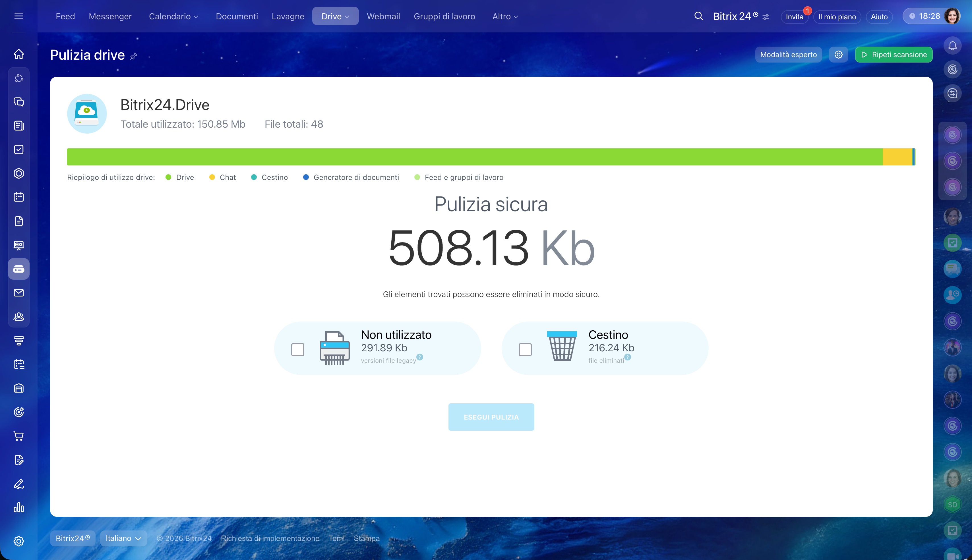Click the home icon in sidebar

tap(18, 54)
